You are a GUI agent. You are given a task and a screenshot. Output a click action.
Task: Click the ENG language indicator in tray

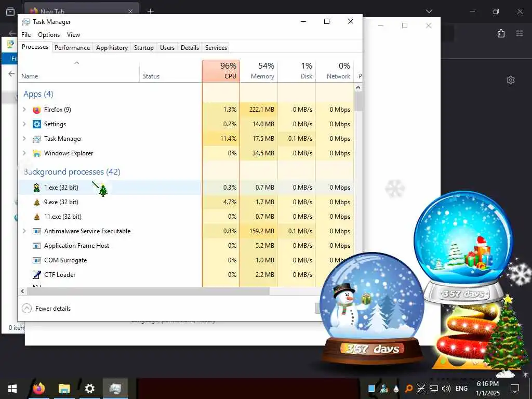pos(461,389)
